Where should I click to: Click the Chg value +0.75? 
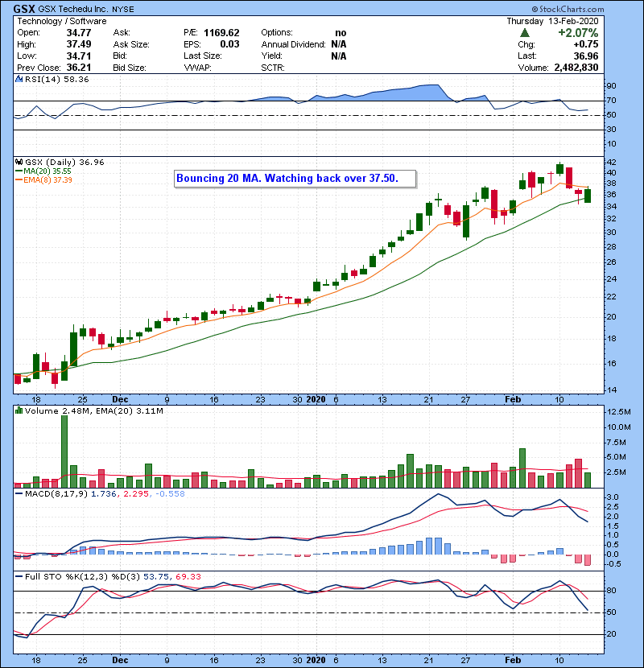pyautogui.click(x=585, y=44)
